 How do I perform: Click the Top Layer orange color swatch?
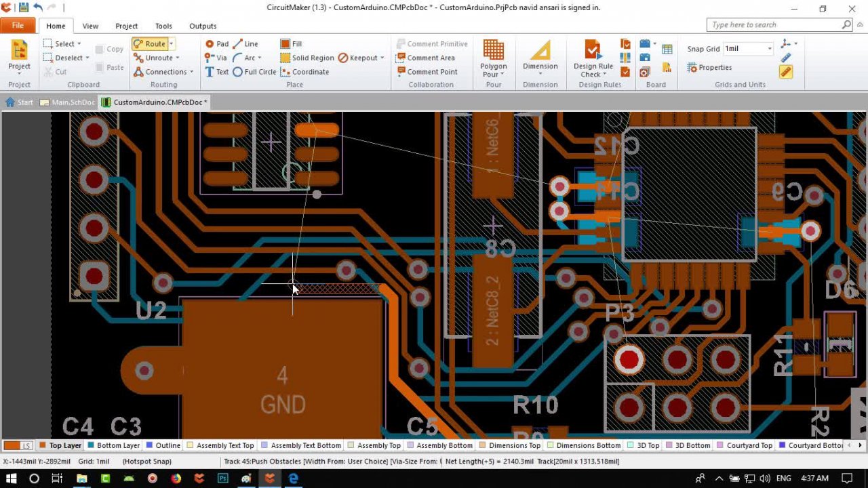(x=43, y=445)
